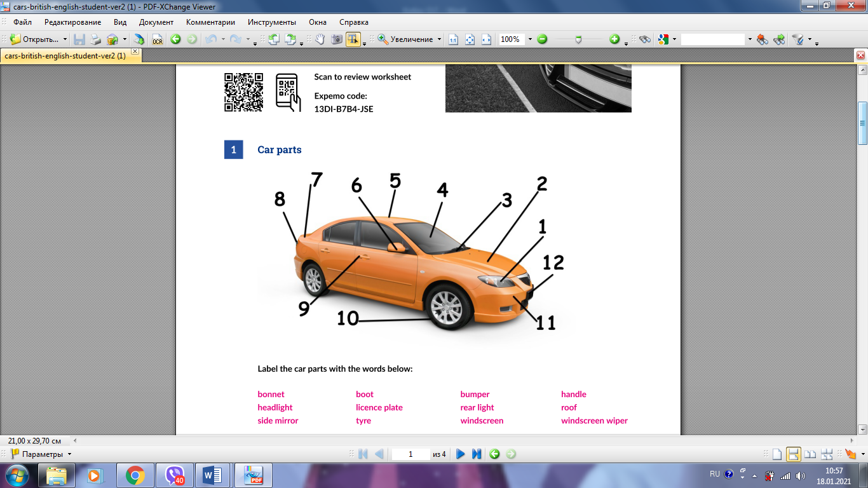
Task: Click the Previous Page navigation button
Action: 379,454
